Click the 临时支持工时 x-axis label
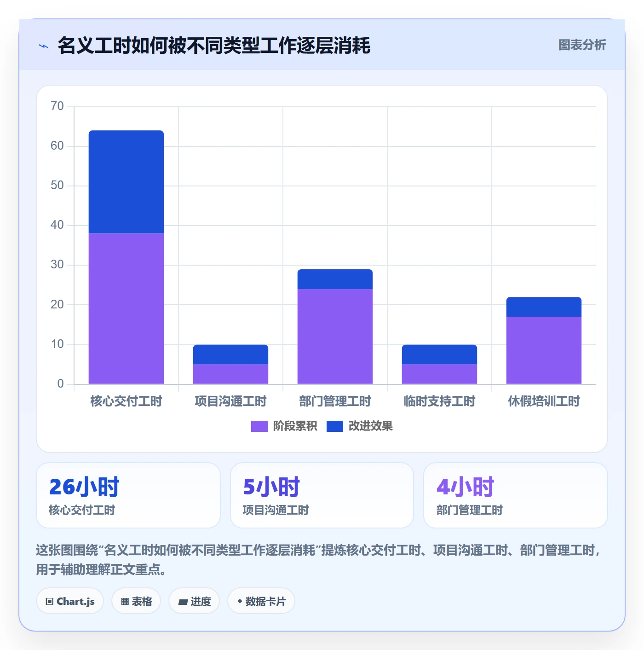Image resolution: width=644 pixels, height=650 pixels. point(439,401)
